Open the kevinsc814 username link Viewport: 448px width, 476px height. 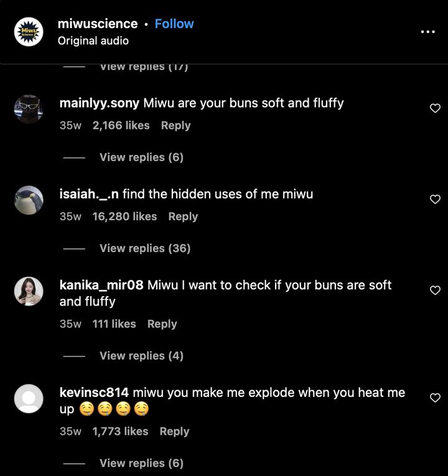pyautogui.click(x=94, y=393)
